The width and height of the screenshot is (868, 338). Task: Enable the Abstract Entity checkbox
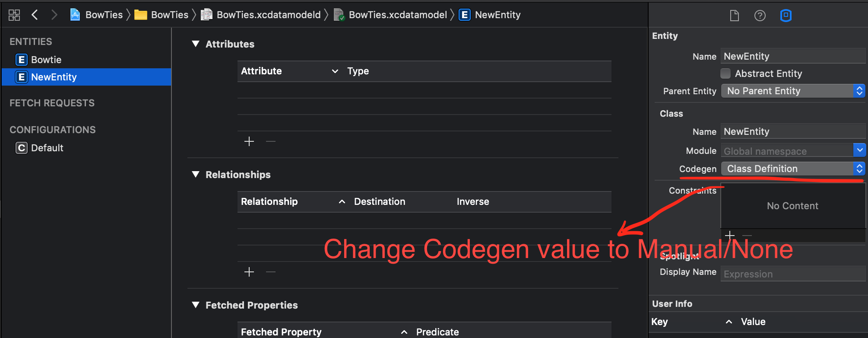[725, 73]
